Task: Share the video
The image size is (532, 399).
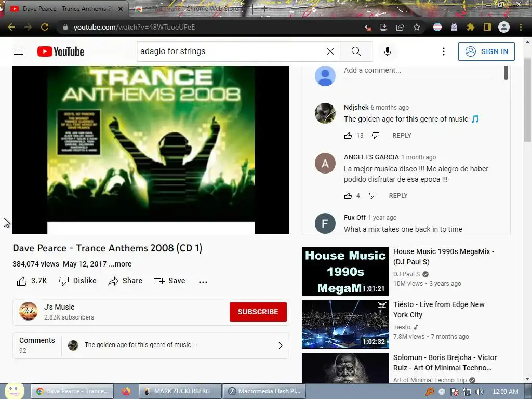Action: (125, 281)
